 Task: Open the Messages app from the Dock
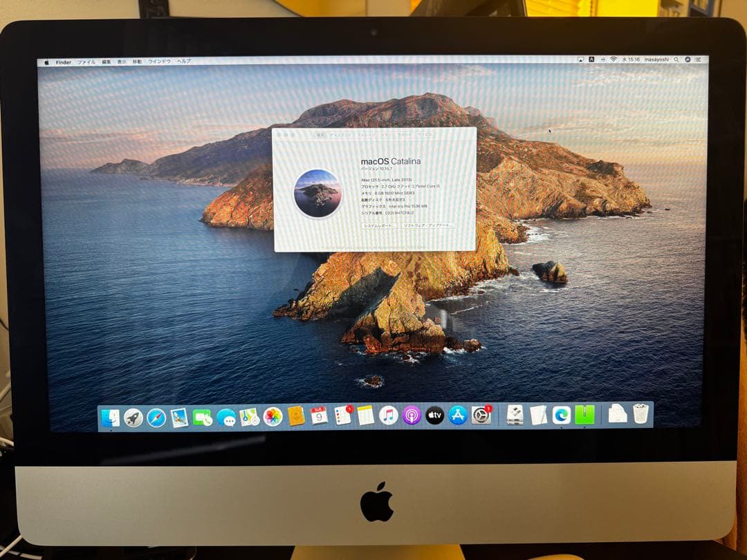(227, 416)
